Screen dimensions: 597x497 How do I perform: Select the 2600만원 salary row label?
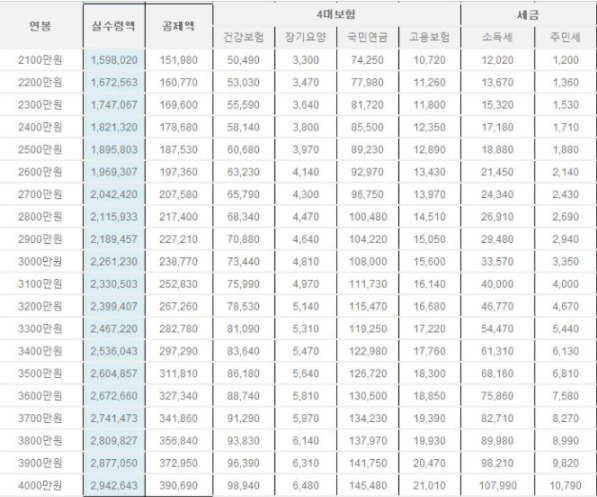pos(40,172)
